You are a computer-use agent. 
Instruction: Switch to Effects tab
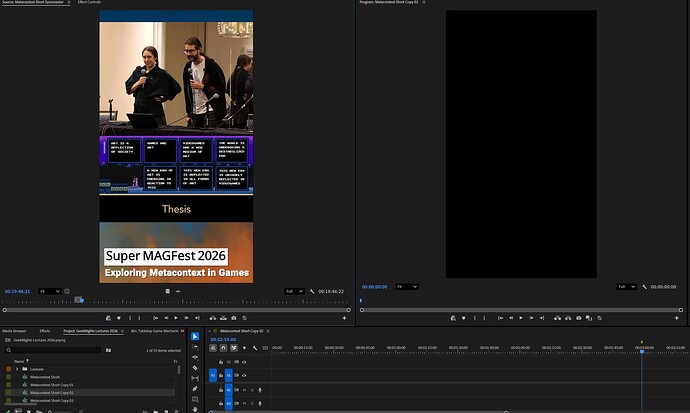pyautogui.click(x=45, y=331)
